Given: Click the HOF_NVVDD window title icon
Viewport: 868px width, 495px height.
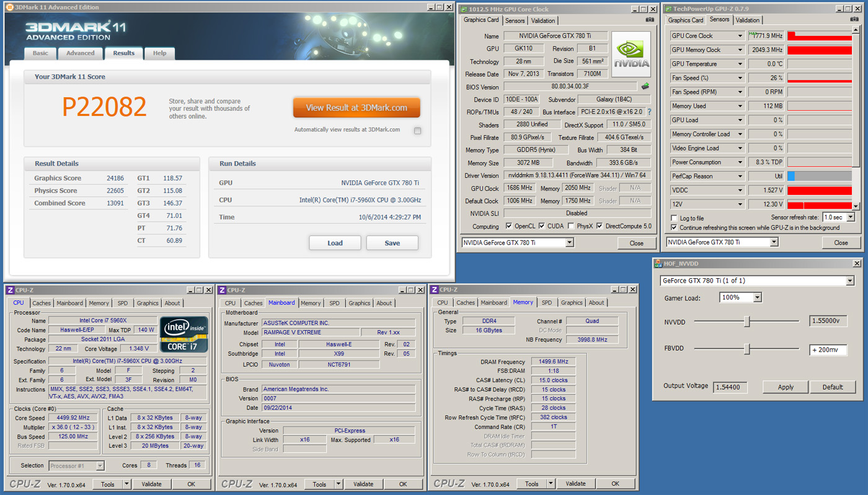Looking at the screenshot, I should point(658,263).
